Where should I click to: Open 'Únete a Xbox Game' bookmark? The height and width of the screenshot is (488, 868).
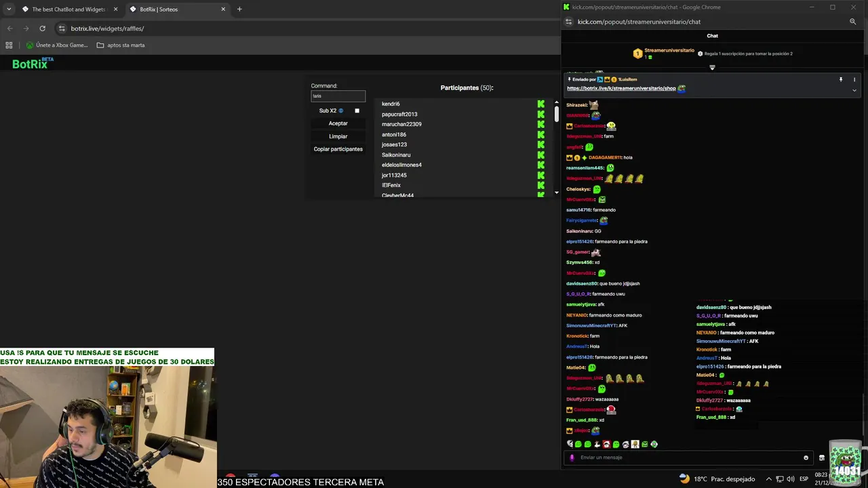click(57, 45)
